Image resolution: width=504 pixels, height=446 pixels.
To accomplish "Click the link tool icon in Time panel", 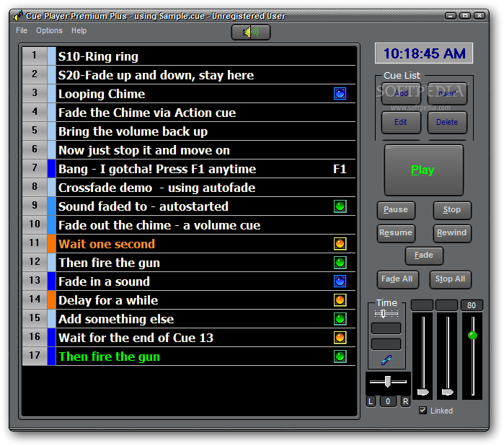I will coord(386,360).
